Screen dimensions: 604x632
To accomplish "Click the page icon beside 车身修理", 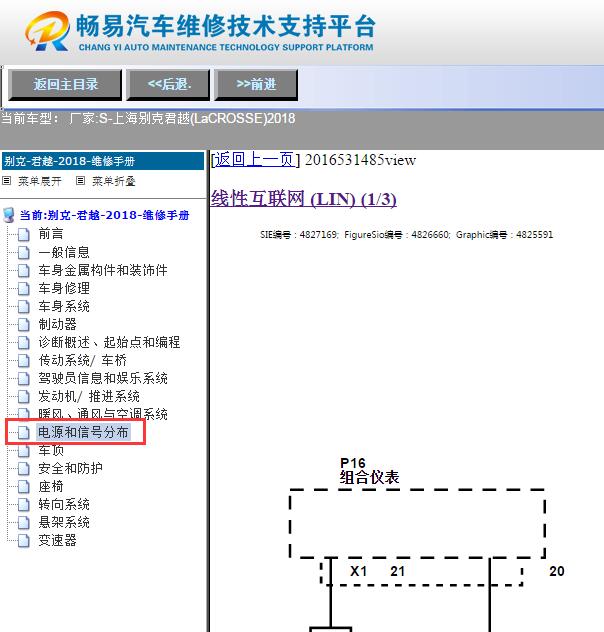I will coord(23,289).
